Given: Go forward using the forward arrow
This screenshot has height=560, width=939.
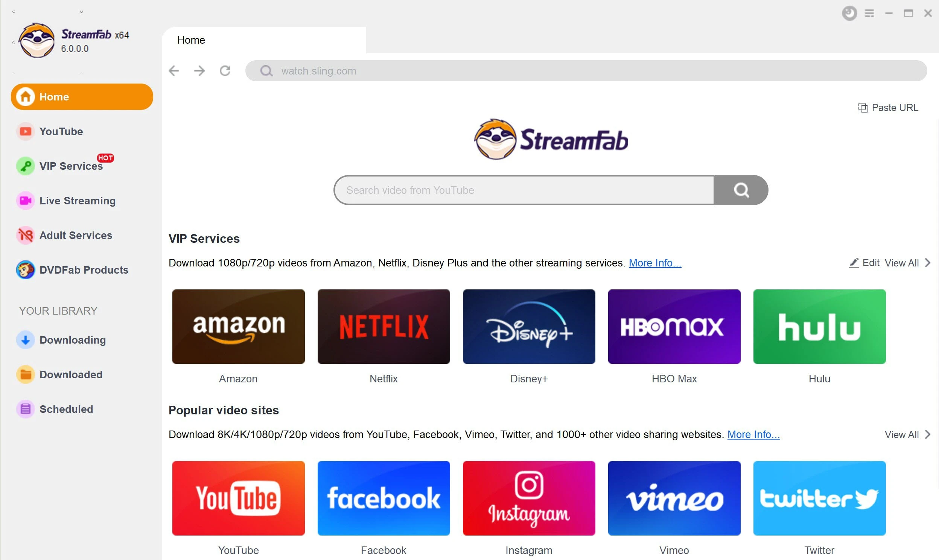Looking at the screenshot, I should point(199,71).
